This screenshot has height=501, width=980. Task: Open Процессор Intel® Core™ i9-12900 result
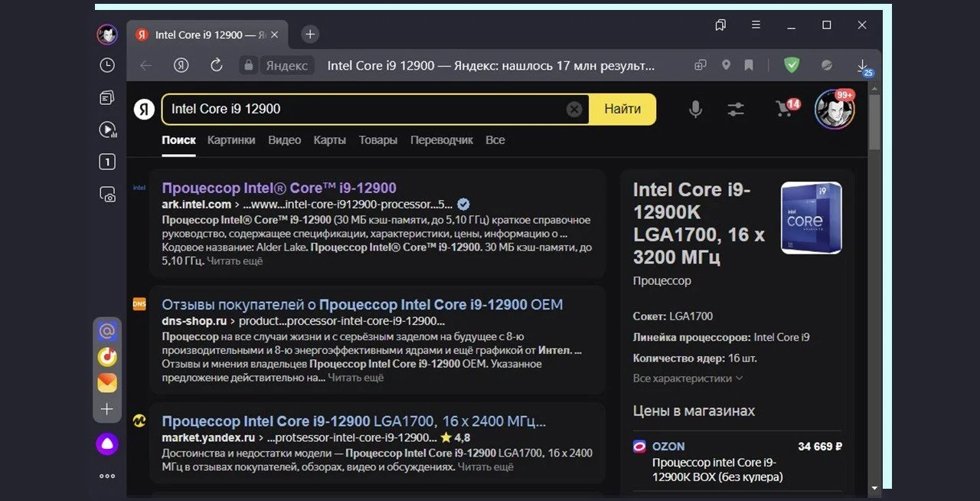coord(279,188)
